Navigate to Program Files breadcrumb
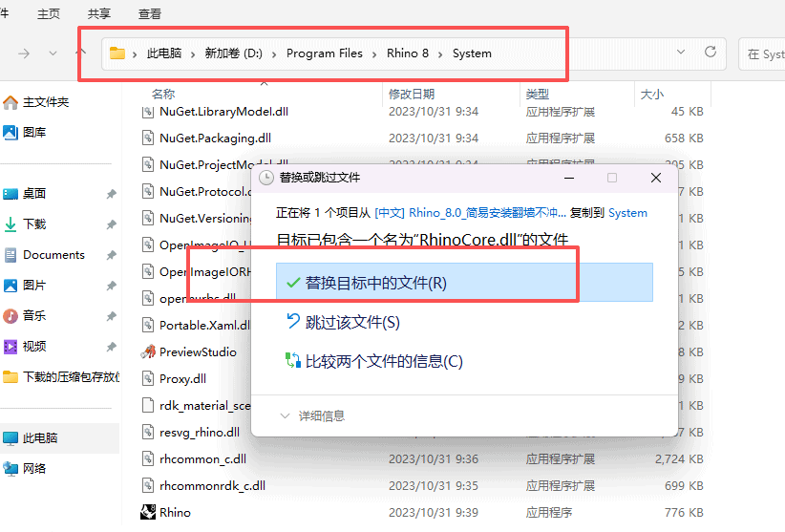This screenshot has height=532, width=785. point(324,53)
